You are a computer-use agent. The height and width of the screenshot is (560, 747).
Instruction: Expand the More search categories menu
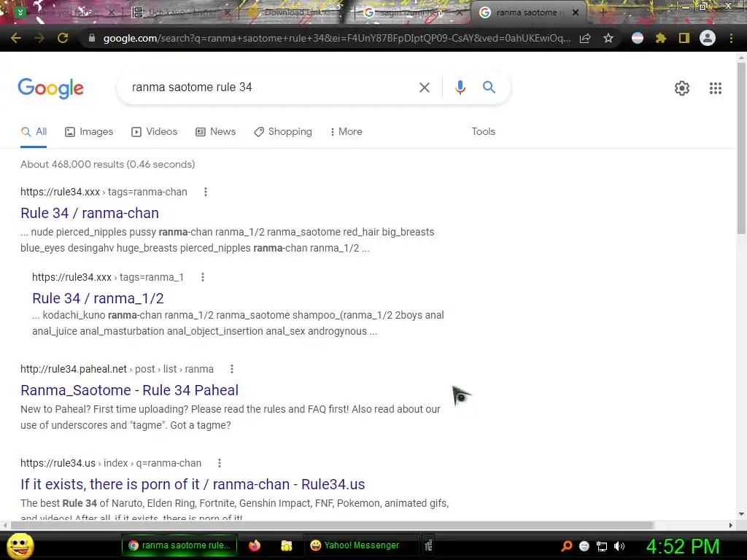pos(347,132)
